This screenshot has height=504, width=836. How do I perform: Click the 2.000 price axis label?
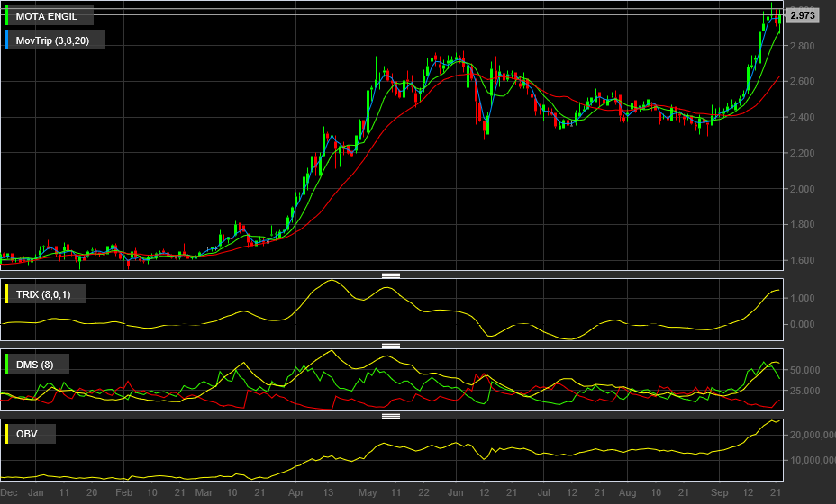(802, 189)
